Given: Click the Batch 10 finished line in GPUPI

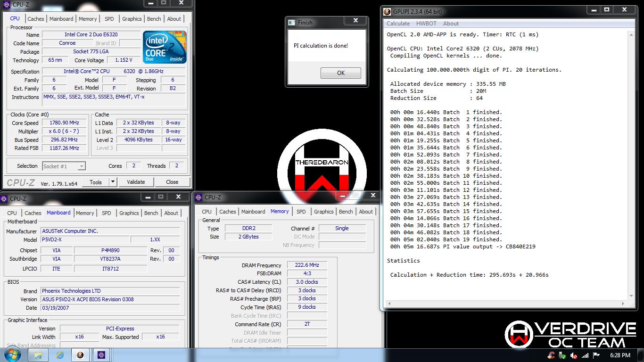Looking at the screenshot, I should pyautogui.click(x=446, y=176).
